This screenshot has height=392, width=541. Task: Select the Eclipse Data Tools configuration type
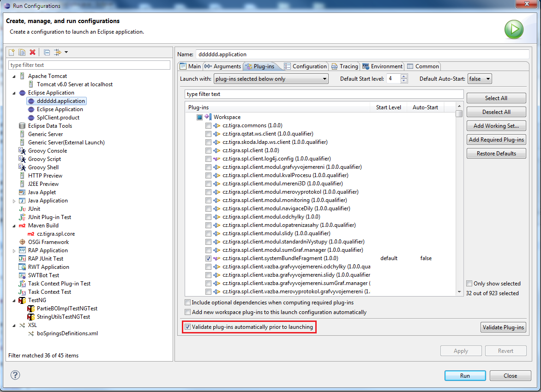coord(50,126)
